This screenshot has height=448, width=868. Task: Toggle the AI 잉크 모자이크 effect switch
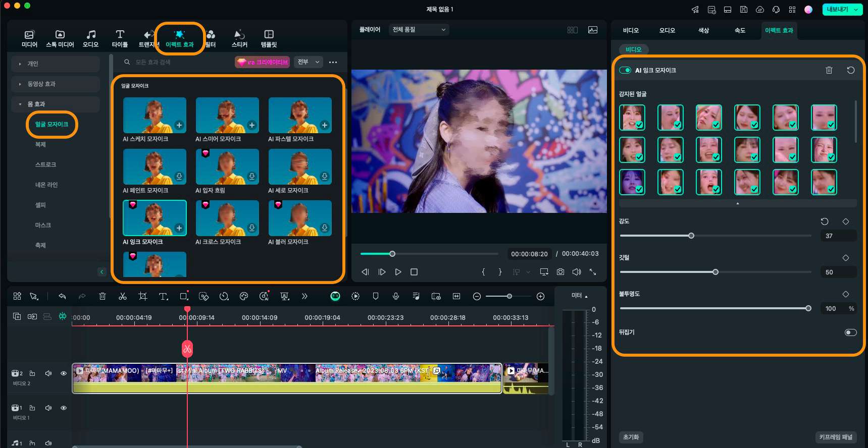[625, 70]
